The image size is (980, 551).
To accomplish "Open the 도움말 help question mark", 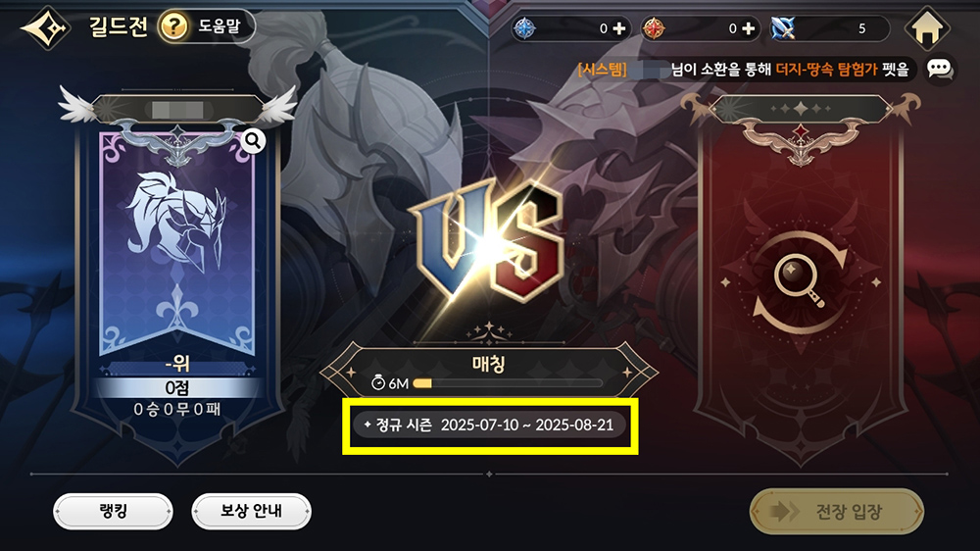I will pyautogui.click(x=173, y=26).
